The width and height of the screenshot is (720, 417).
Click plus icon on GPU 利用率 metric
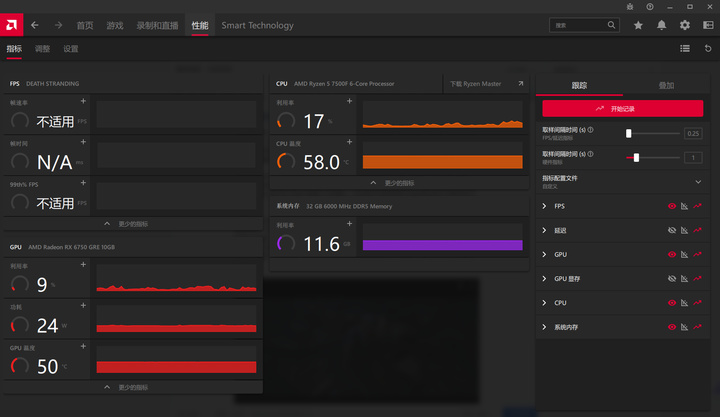pyautogui.click(x=83, y=265)
